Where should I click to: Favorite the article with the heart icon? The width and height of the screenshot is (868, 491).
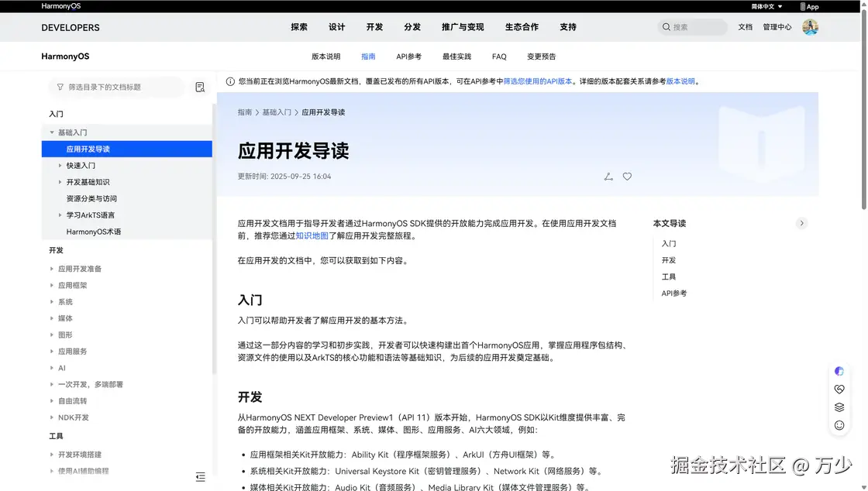[x=627, y=177]
